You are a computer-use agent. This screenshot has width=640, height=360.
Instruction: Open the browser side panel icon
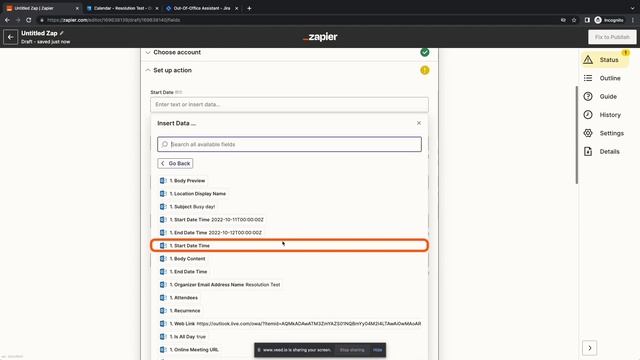(587, 20)
